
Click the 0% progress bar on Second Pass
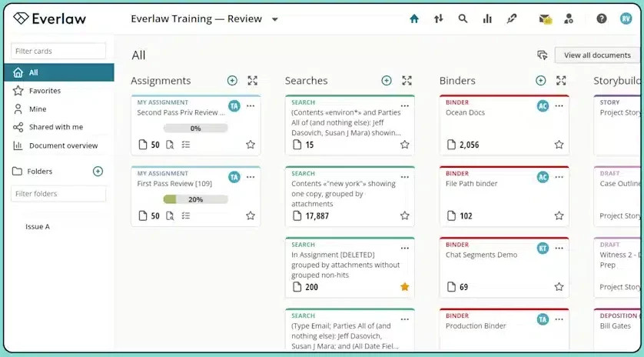click(195, 128)
